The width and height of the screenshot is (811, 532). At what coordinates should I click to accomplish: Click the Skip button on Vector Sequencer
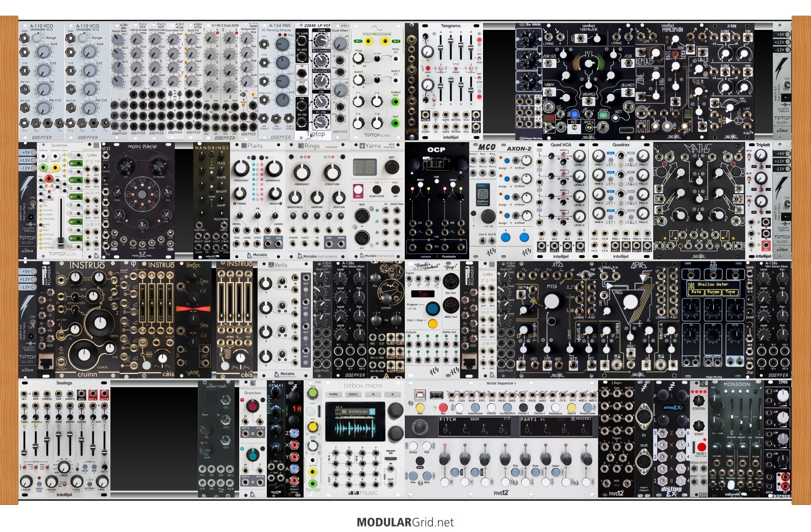[x=516, y=472]
